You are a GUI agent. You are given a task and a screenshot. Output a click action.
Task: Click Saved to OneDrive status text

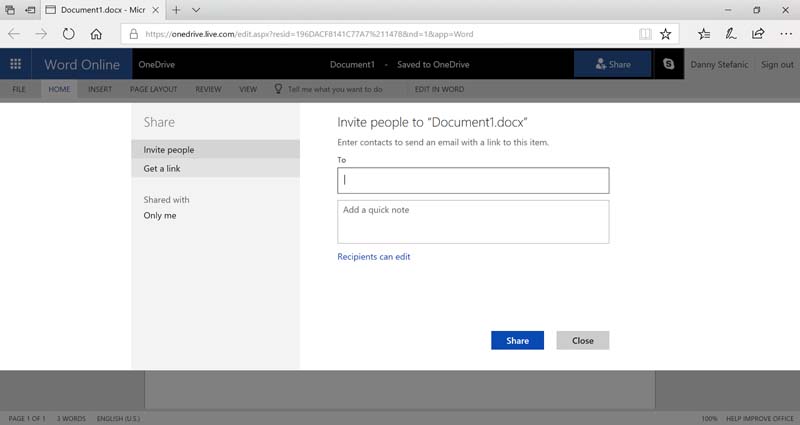pos(433,64)
